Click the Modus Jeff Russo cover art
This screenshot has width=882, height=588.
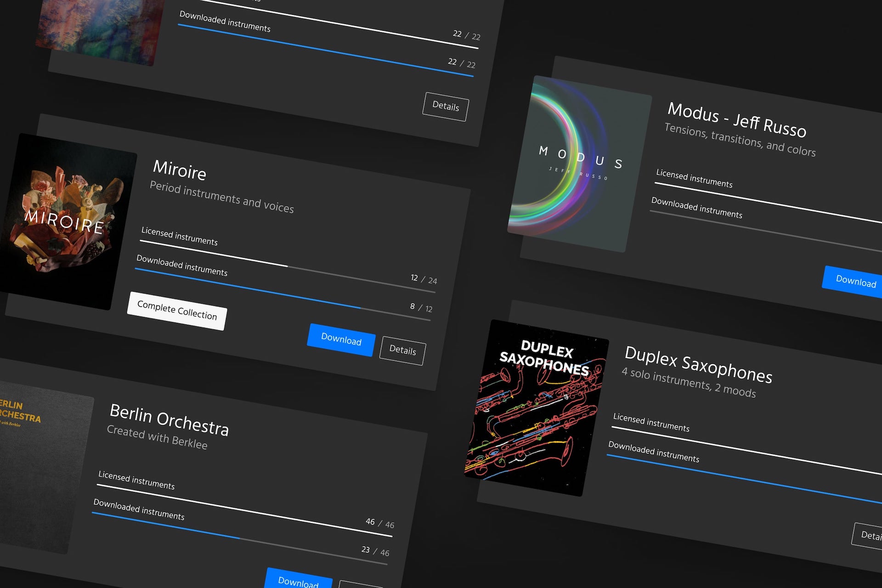579,164
